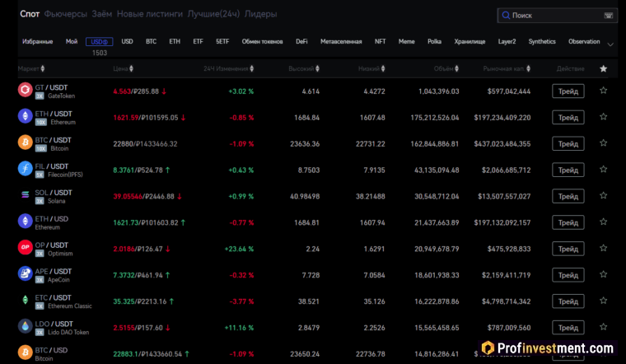Select the USD filter tab
Screen dimensions: 626x364
127,41
